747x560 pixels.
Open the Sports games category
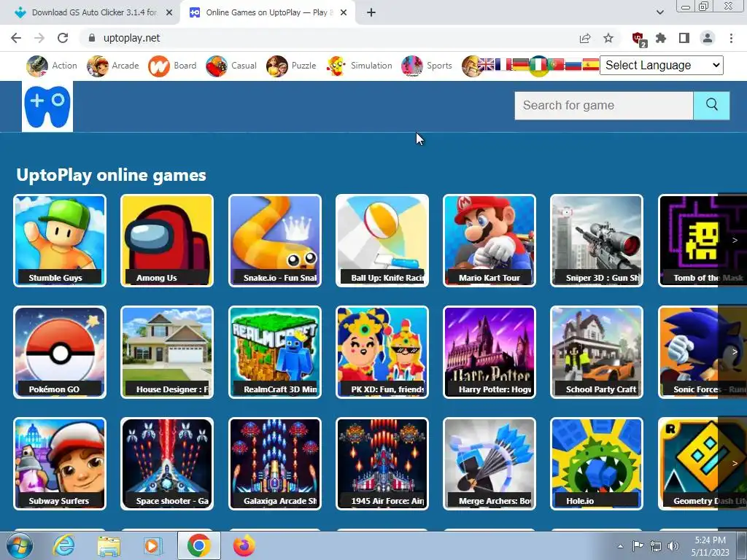point(426,66)
